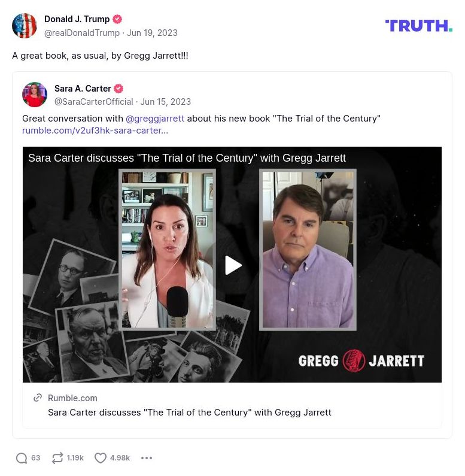This screenshot has width=465, height=476.
Task: Click the @realDonaldTrump handle
Action: point(82,33)
